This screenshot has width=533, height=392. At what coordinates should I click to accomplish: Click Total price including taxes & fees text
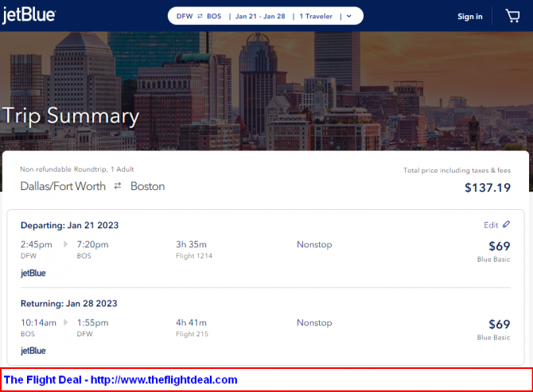pyautogui.click(x=457, y=170)
